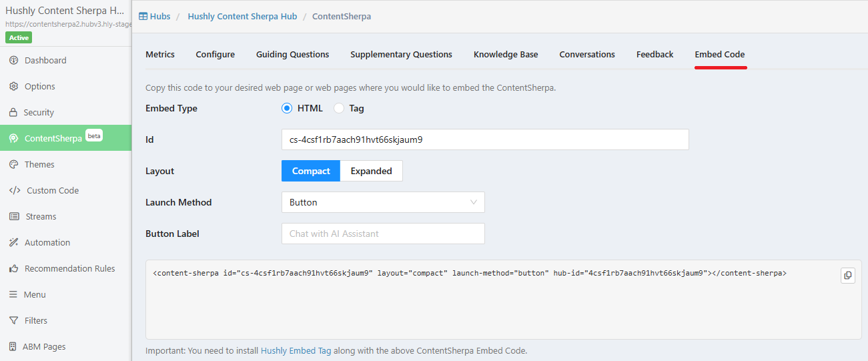Click the Themes palette icon
The image size is (868, 361).
pos(13,164)
